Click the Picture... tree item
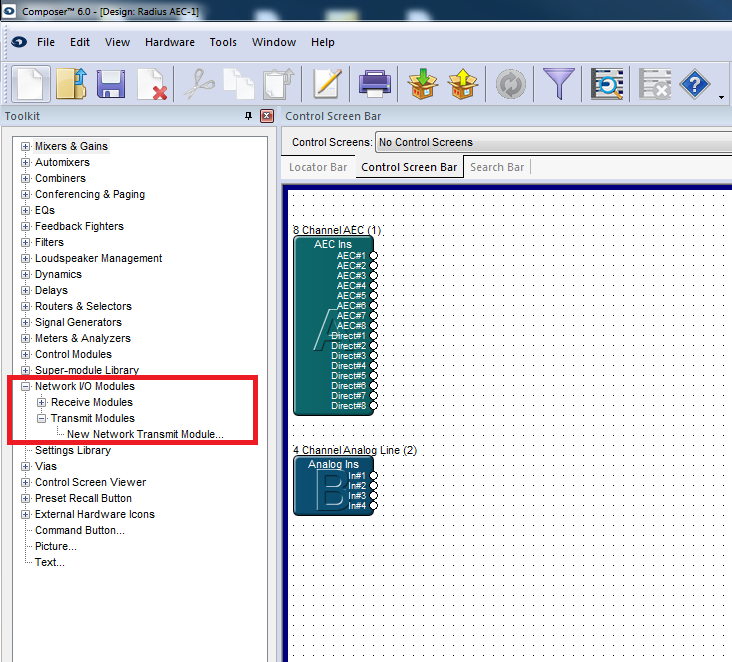The width and height of the screenshot is (732, 662). pos(56,546)
